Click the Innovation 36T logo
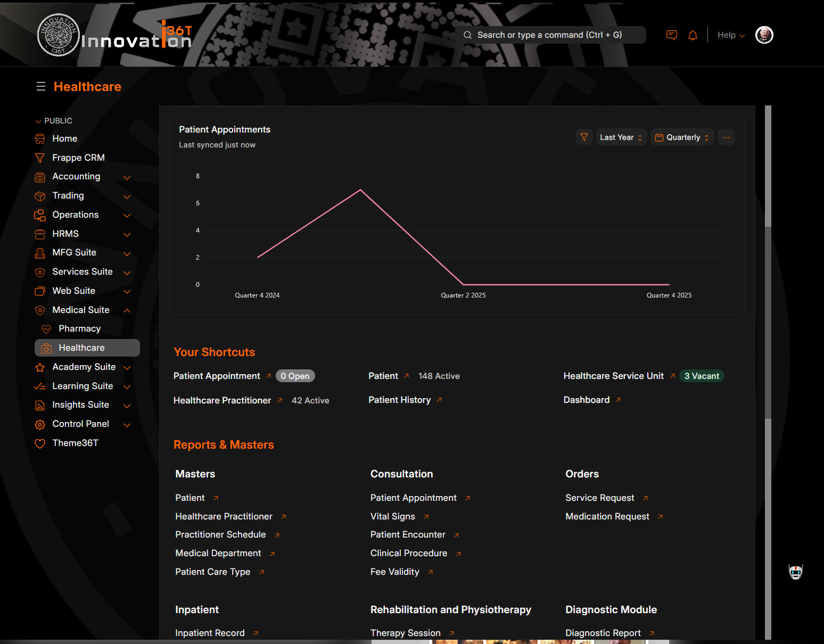The height and width of the screenshot is (644, 824). 114,36
